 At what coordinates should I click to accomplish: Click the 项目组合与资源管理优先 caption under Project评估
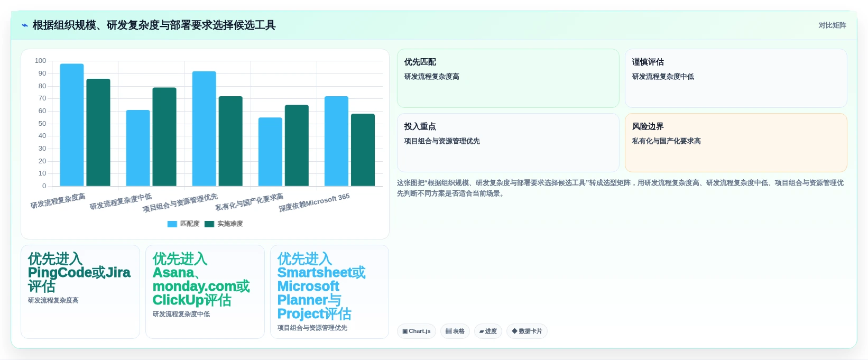[312, 328]
